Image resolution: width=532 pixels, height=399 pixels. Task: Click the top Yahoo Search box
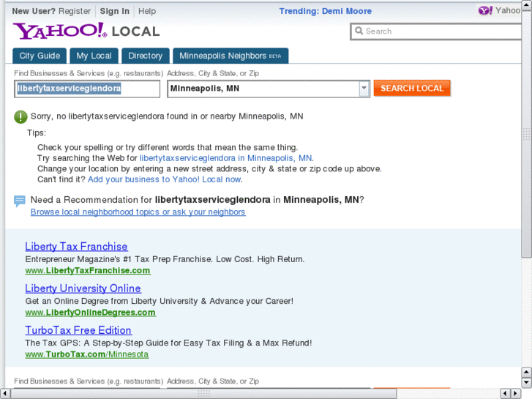point(436,31)
